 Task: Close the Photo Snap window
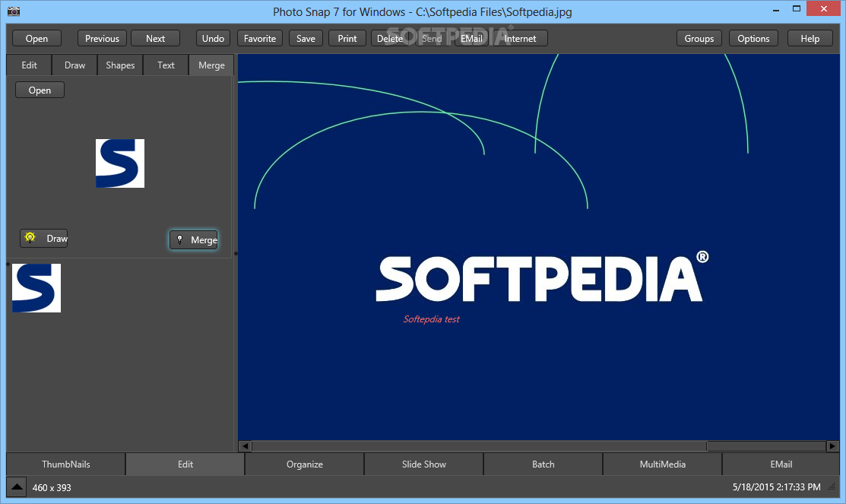point(824,8)
